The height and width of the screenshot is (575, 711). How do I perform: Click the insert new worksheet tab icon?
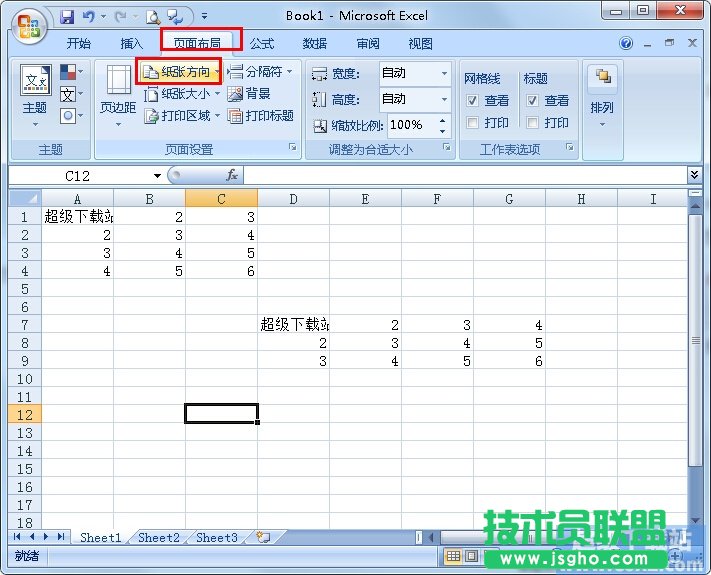click(x=263, y=537)
